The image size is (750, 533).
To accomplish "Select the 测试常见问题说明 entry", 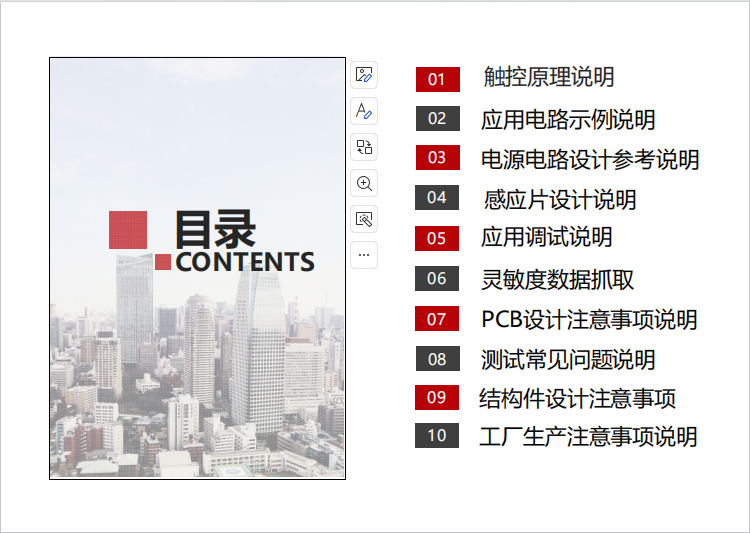I will pyautogui.click(x=568, y=359).
